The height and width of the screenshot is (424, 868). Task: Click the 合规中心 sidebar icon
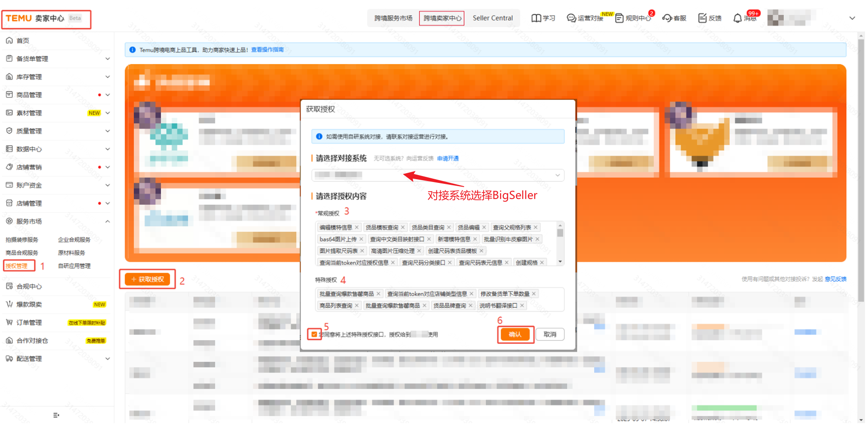pos(9,286)
